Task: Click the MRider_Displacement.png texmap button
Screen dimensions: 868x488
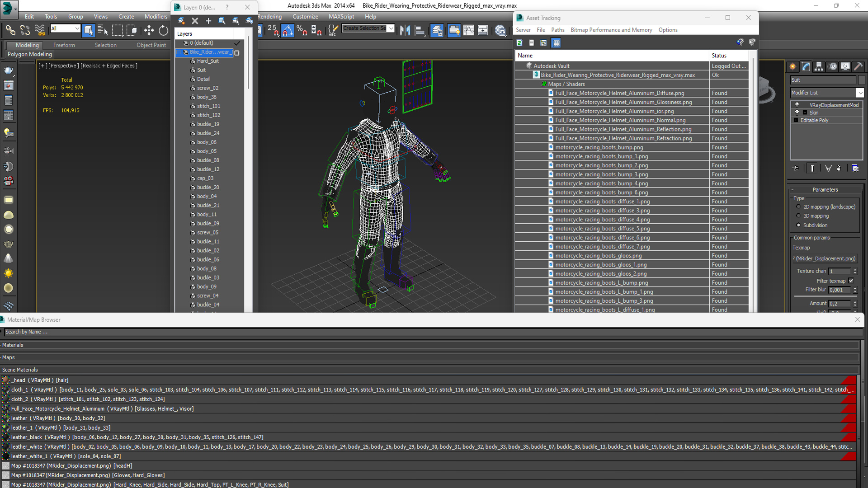Action: (826, 258)
